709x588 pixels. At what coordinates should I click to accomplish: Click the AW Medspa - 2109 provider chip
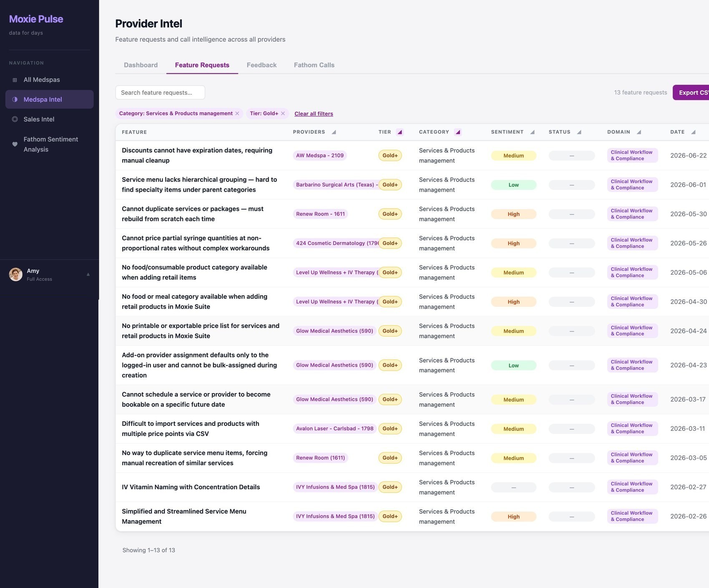pyautogui.click(x=320, y=155)
